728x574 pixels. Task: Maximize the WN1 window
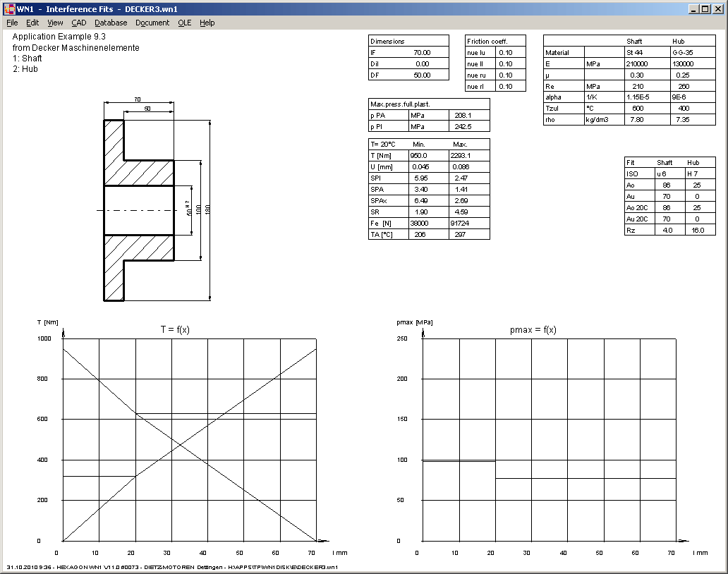(705, 9)
